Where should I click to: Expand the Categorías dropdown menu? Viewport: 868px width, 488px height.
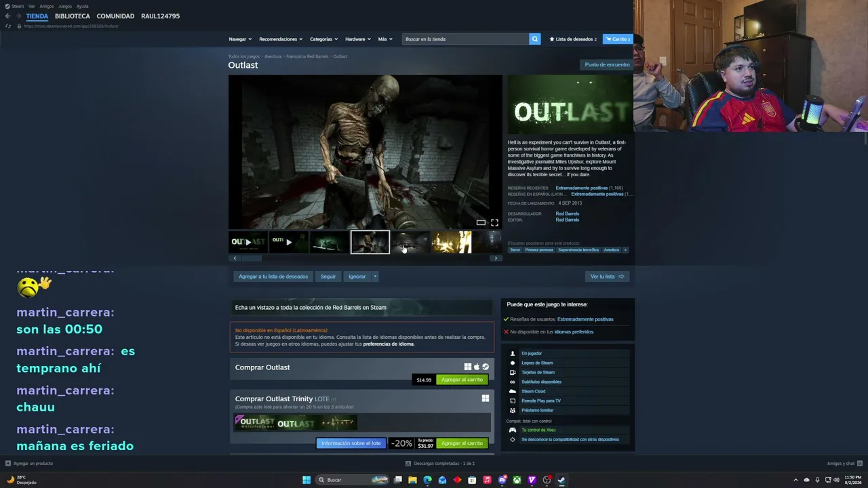[323, 39]
